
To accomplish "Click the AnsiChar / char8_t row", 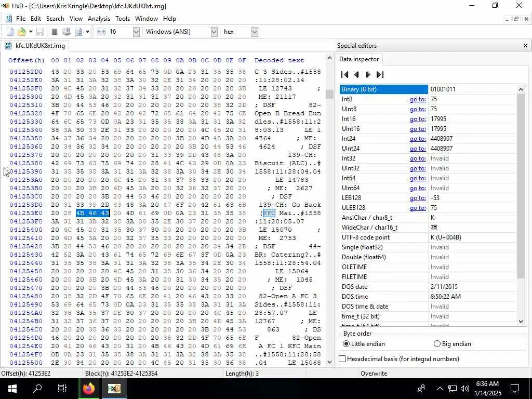I will [x=428, y=218].
